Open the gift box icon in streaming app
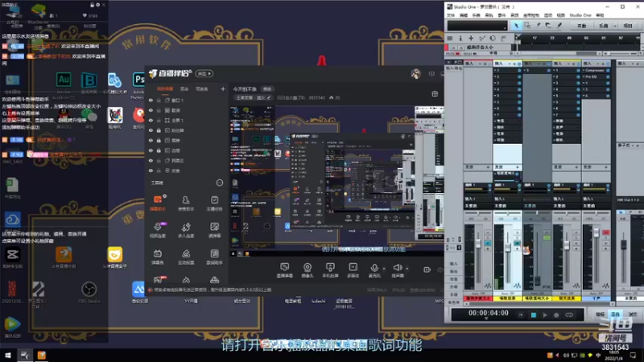Screen dimensions: 644x362 coord(435,94)
